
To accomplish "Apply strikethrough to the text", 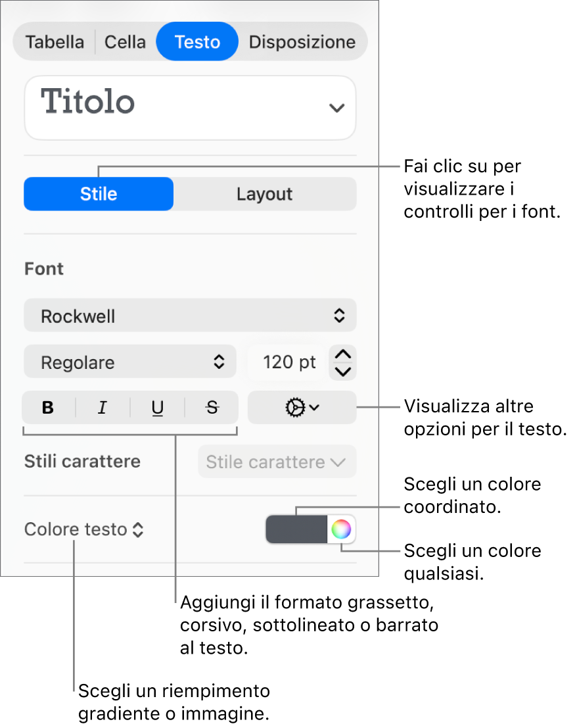I will click(x=212, y=408).
